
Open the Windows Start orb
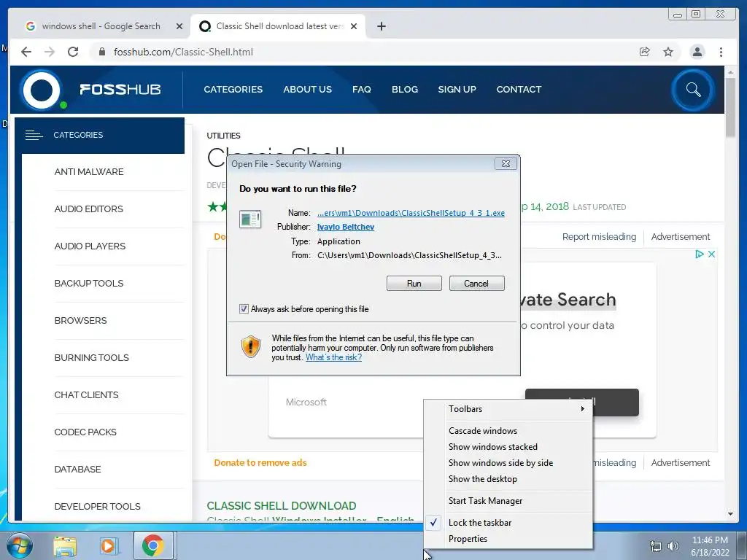[18, 545]
